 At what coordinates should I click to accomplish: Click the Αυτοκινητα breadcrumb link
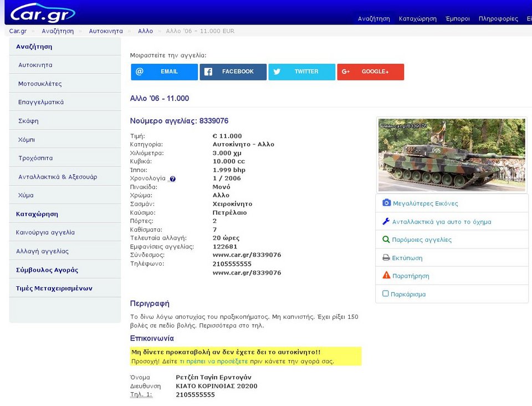(105, 31)
